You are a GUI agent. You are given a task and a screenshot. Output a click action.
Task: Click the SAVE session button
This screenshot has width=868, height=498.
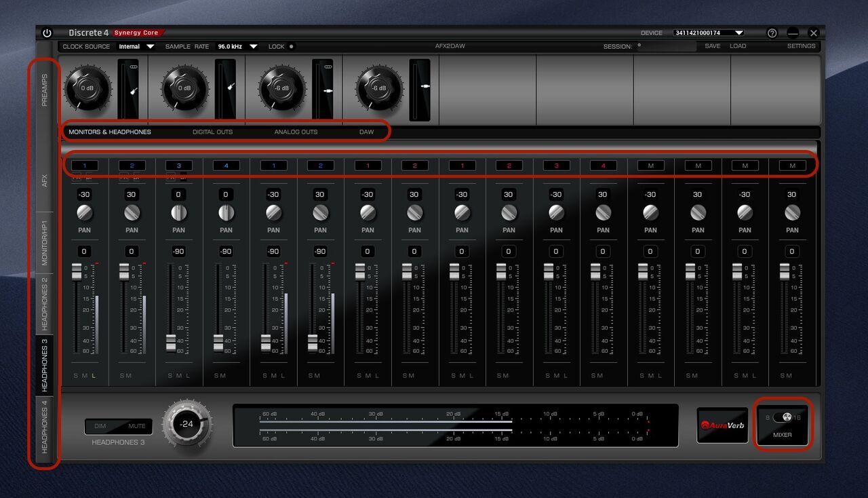[712, 46]
